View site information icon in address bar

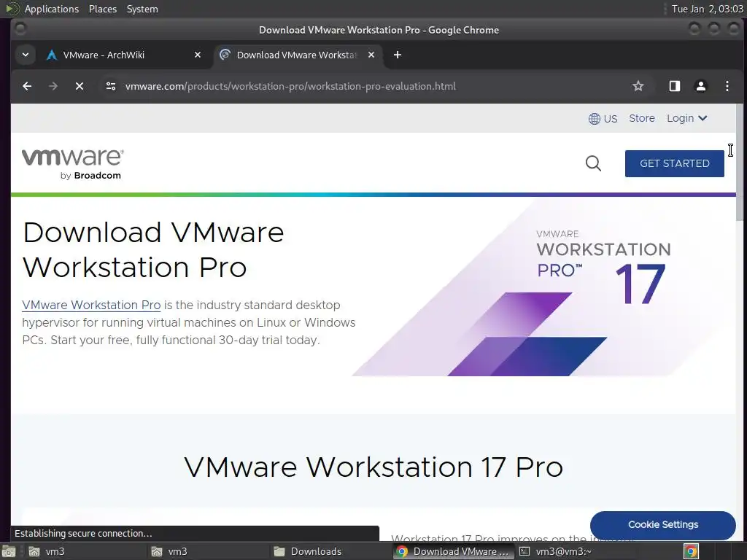(111, 86)
